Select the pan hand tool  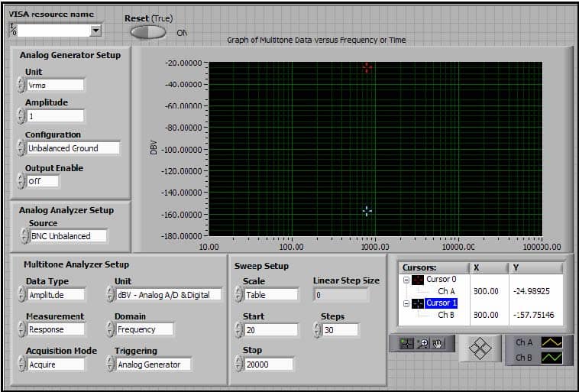point(438,344)
